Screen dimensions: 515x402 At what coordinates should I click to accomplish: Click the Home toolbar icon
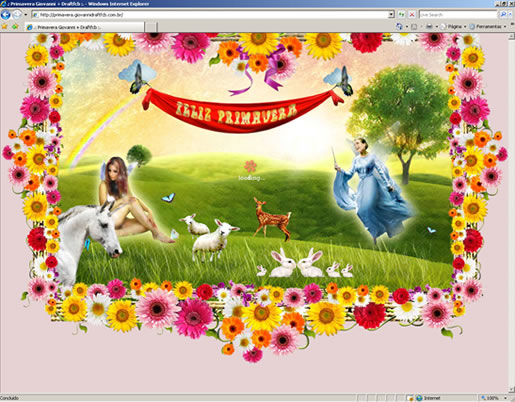399,26
